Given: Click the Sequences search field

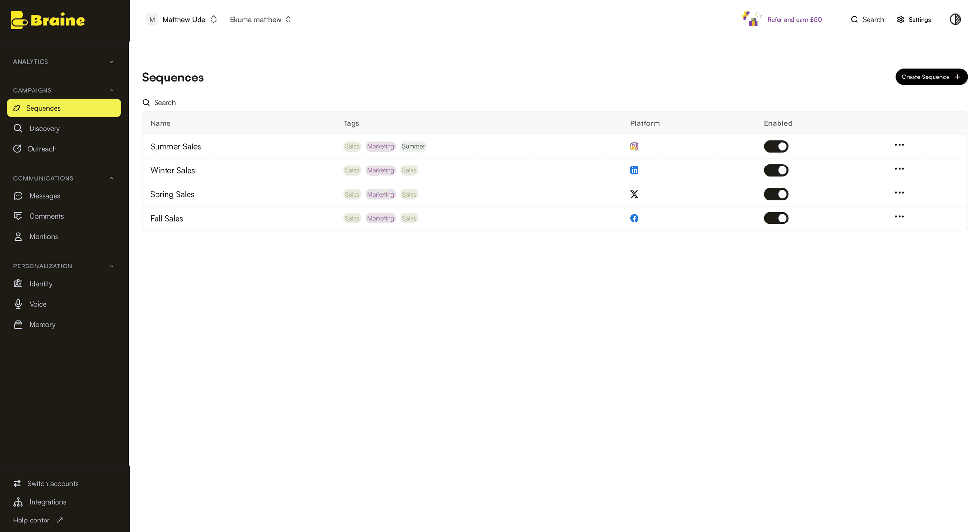Looking at the screenshot, I should [165, 103].
